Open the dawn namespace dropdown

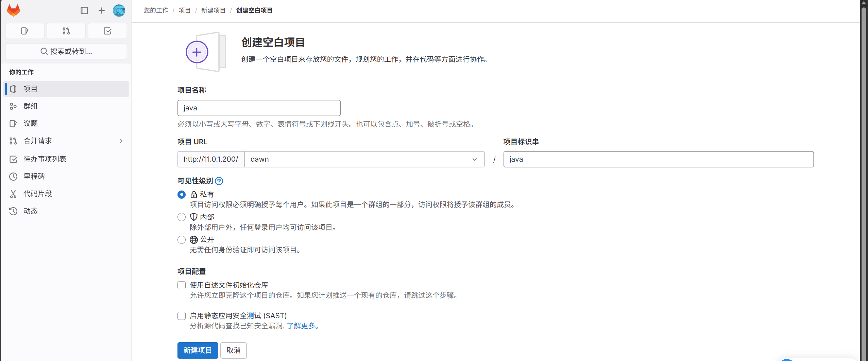(x=364, y=159)
